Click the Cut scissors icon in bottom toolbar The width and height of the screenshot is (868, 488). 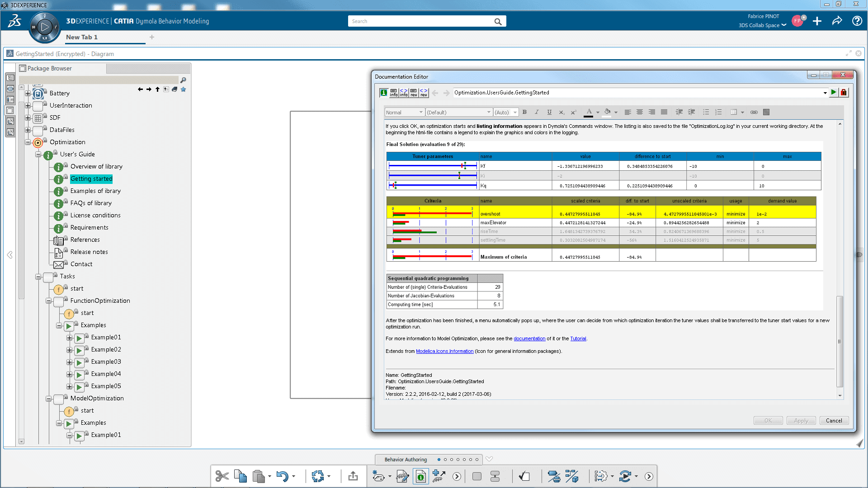pos(222,476)
